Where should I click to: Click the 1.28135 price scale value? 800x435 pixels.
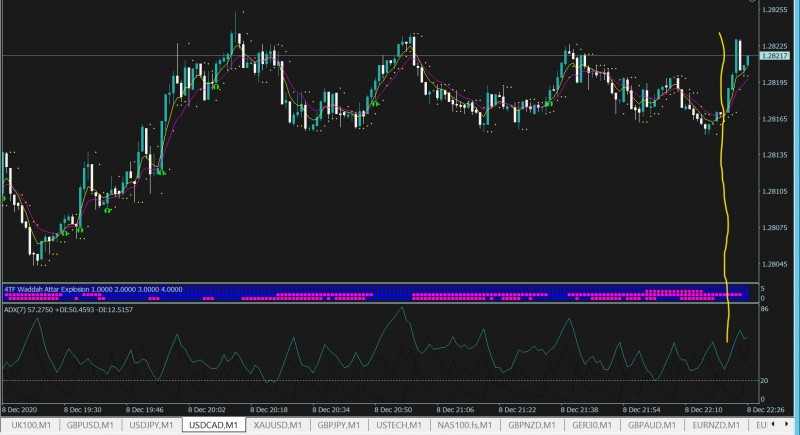tap(774, 155)
